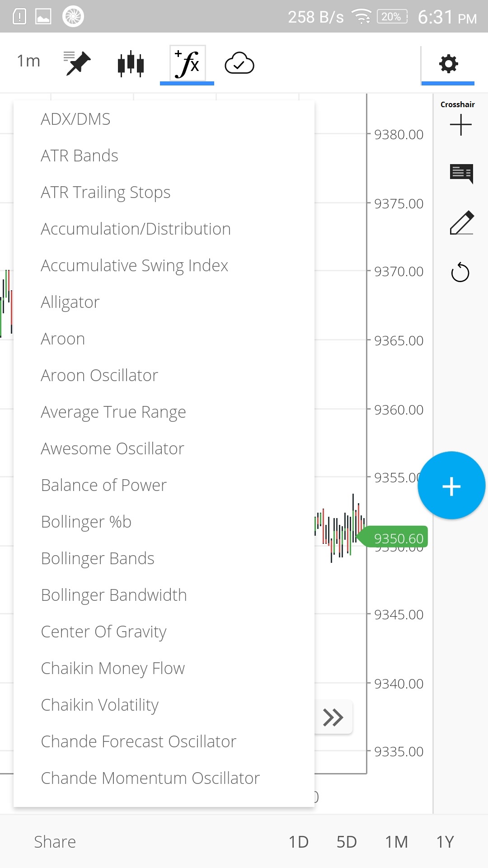The height and width of the screenshot is (868, 488).
Task: Select the pencil drawing tool
Action: [461, 222]
